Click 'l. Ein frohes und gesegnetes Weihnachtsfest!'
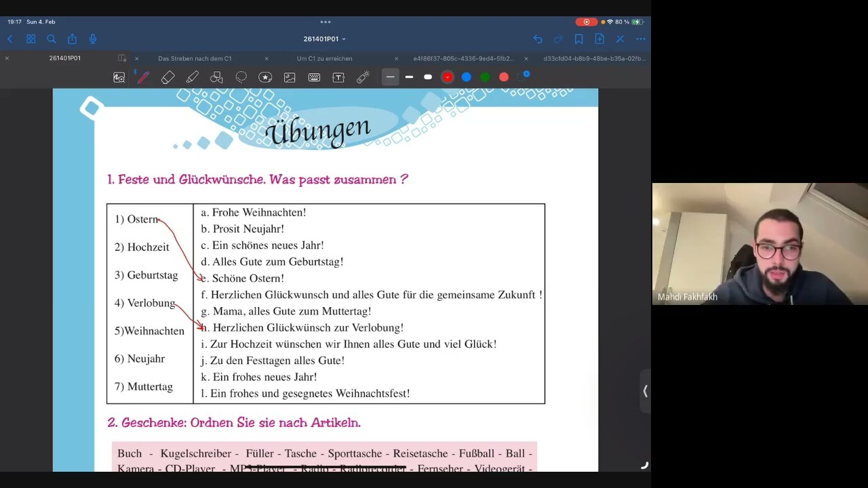Screen dimensions: 868x488 pos(305,393)
